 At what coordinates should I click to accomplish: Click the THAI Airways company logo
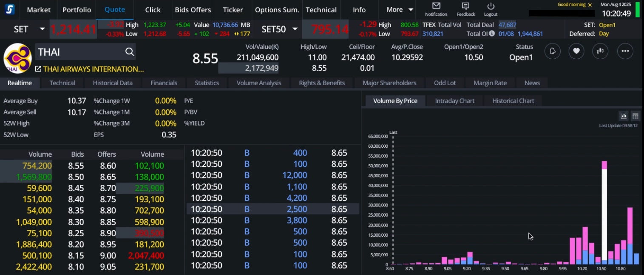(x=17, y=58)
